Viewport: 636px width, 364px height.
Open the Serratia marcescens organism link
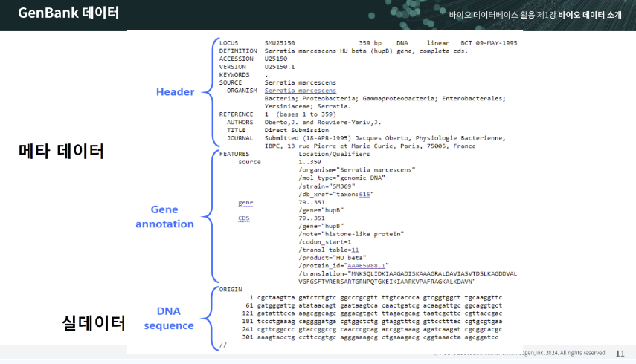pos(299,91)
